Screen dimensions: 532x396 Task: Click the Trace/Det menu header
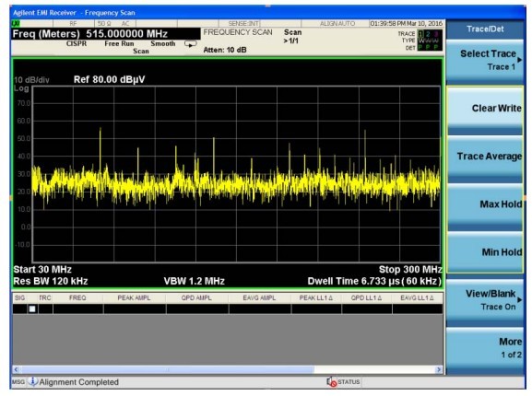485,29
